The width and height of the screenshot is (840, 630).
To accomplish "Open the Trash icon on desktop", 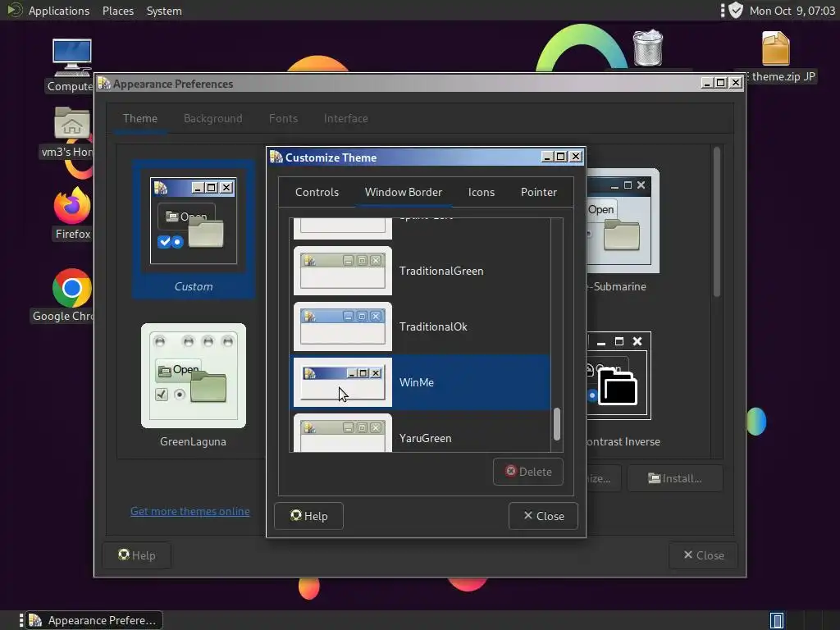I will pos(648,48).
